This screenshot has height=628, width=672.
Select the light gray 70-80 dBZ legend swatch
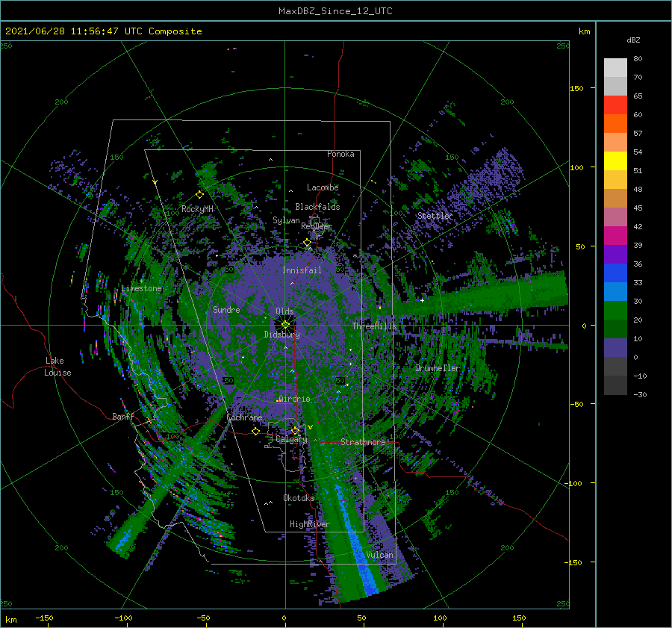pos(615,68)
